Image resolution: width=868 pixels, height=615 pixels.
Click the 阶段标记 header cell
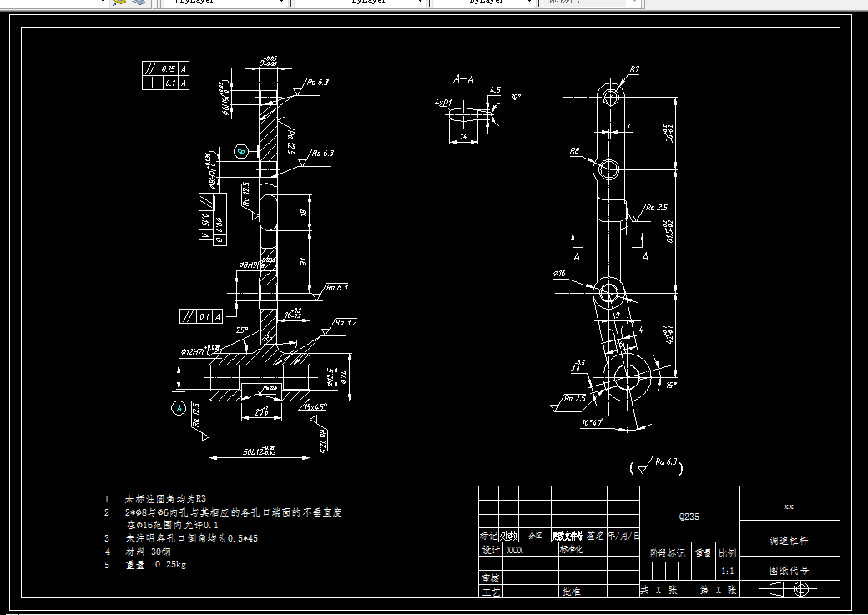point(667,553)
